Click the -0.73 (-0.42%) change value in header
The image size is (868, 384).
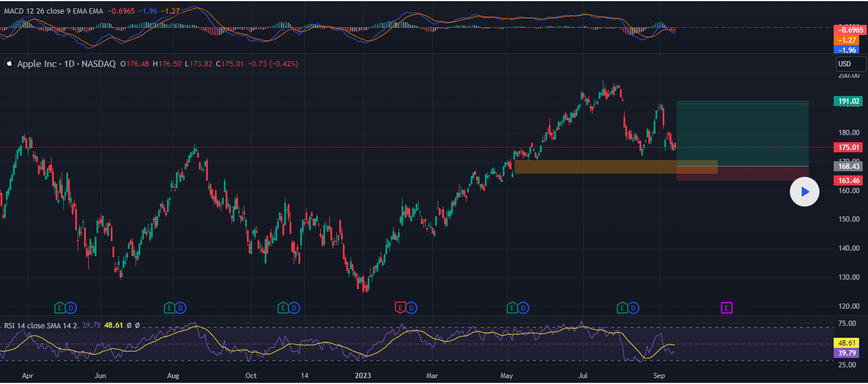click(x=272, y=64)
